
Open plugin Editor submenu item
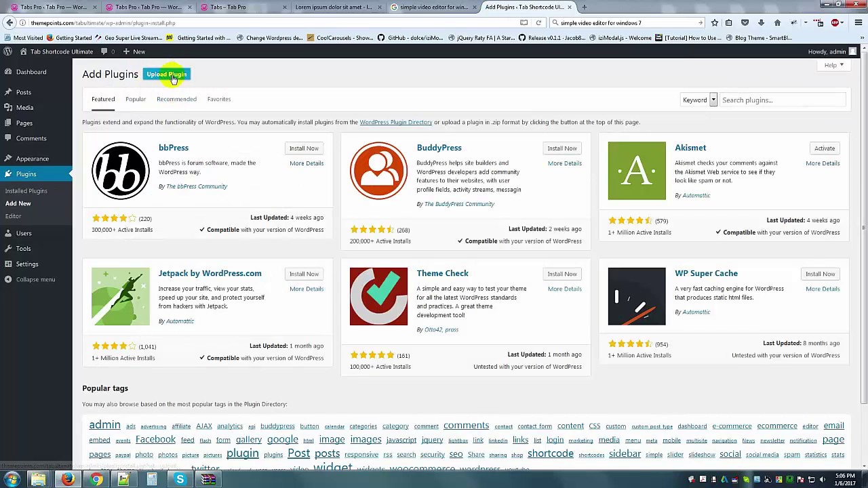(x=13, y=216)
